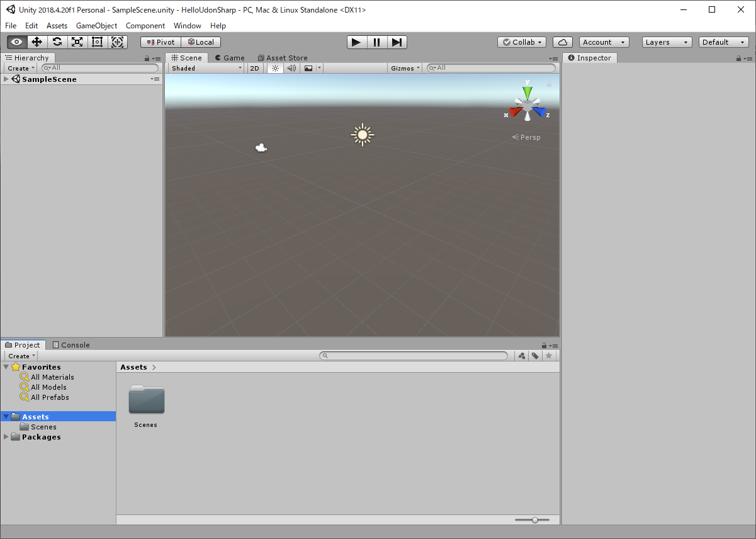Toggle Local/Global handle rotation

(201, 42)
